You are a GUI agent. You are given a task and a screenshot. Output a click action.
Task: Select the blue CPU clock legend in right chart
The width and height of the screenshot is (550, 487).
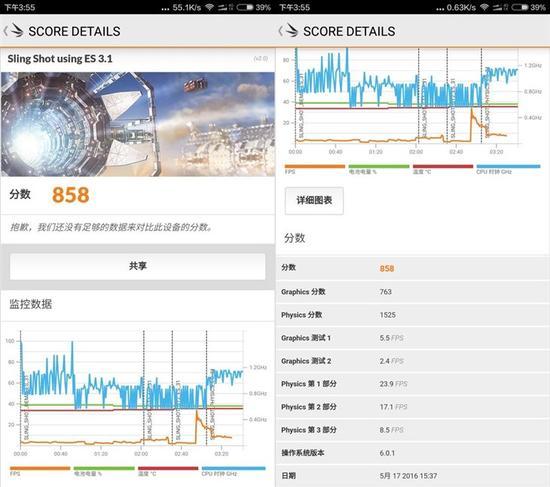point(508,166)
